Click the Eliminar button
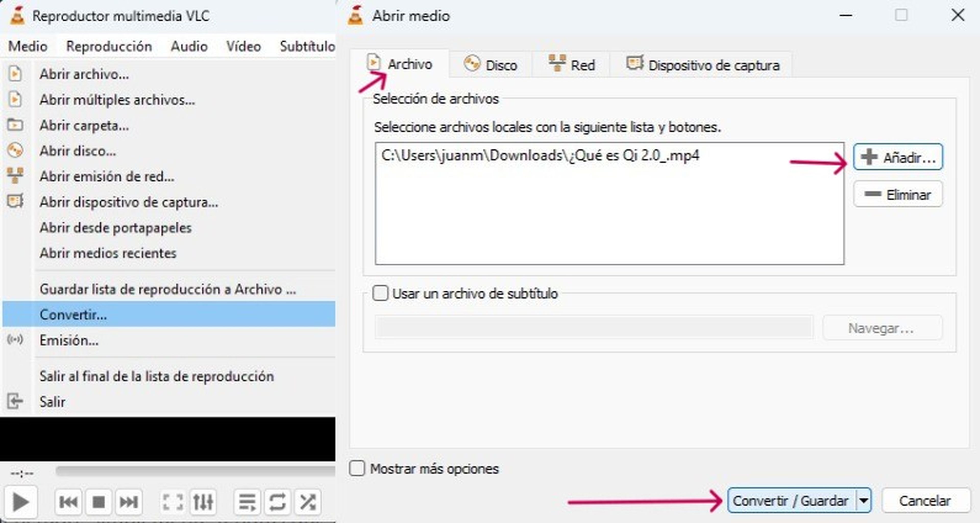 (898, 194)
